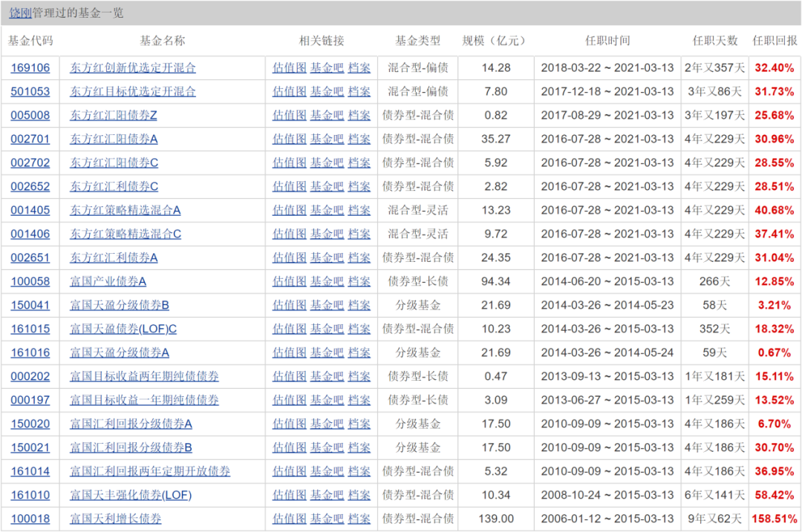The width and height of the screenshot is (802, 532).
Task: Open 富国目标收益两年期纯债债券 fund link
Action: coord(144,376)
